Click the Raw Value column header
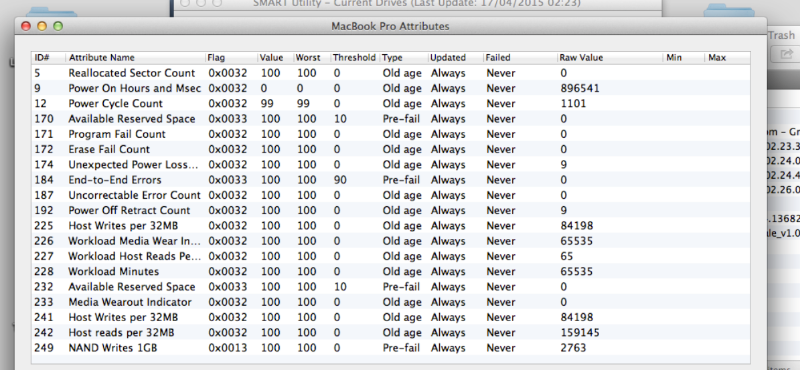The width and height of the screenshot is (800, 370). (x=610, y=58)
